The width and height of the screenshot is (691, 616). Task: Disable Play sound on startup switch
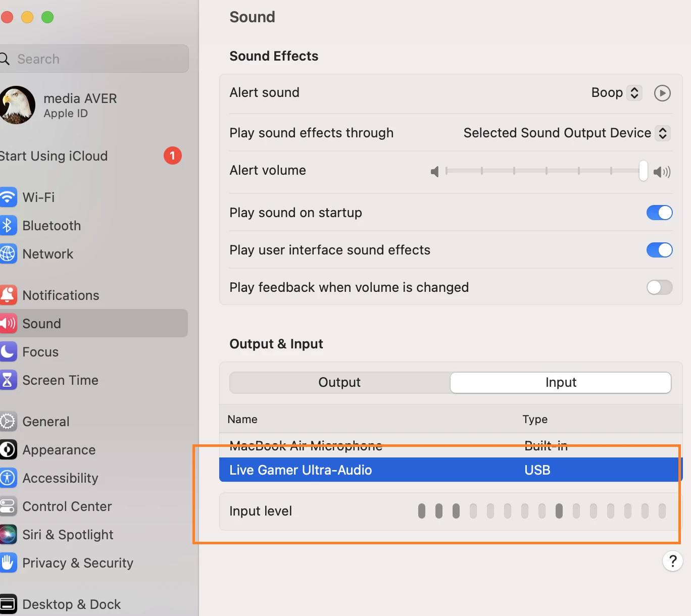coord(659,213)
